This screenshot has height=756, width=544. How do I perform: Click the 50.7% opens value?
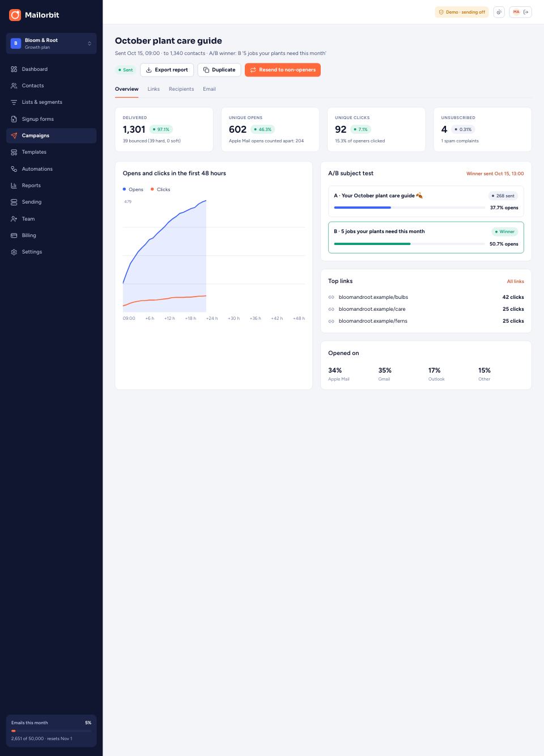(x=504, y=244)
